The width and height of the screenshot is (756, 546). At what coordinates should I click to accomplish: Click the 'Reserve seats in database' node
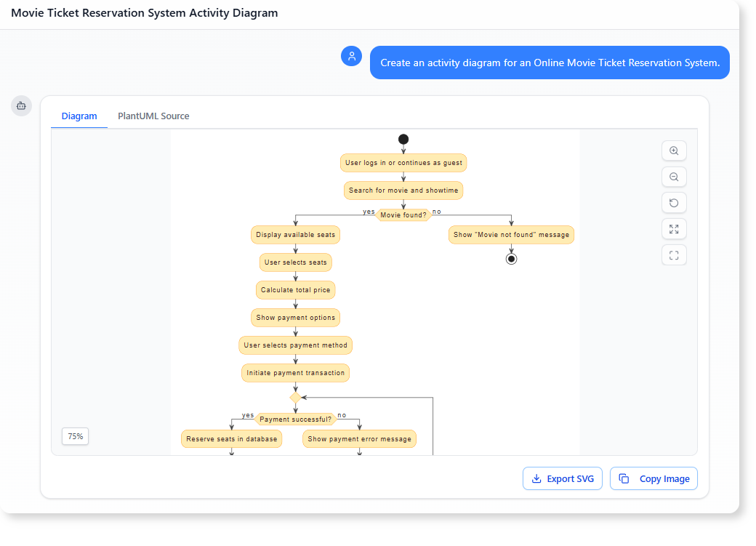coord(231,438)
